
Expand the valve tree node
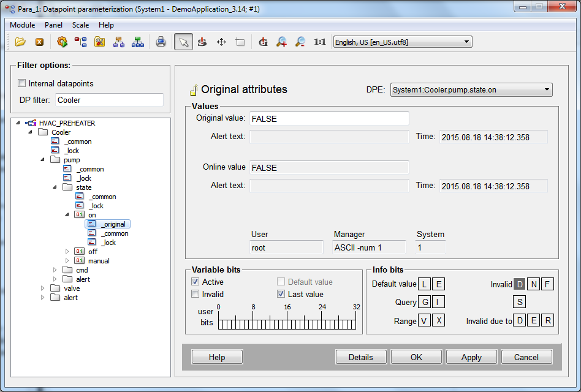click(x=43, y=288)
